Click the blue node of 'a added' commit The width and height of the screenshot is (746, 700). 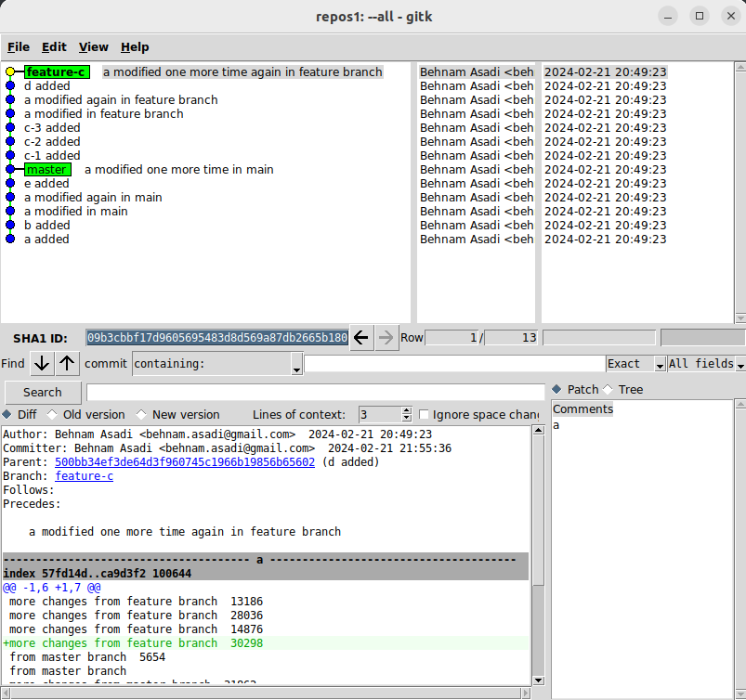(x=10, y=240)
